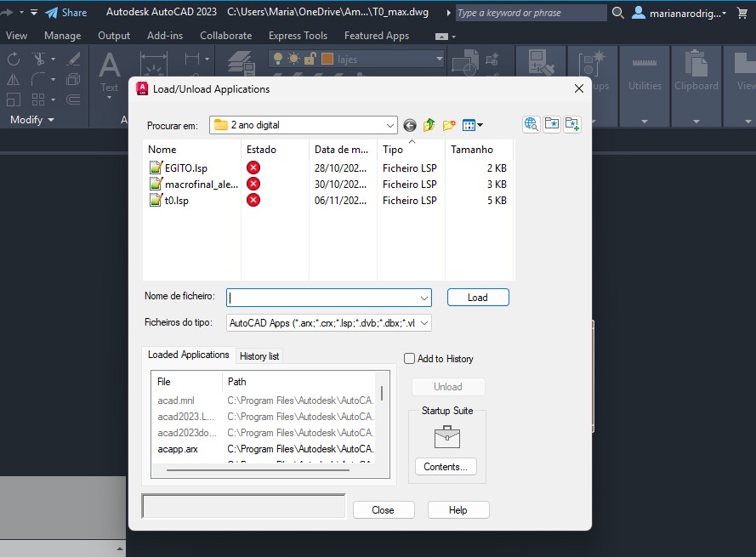Open the Startup Suite briefcase icon

click(446, 437)
